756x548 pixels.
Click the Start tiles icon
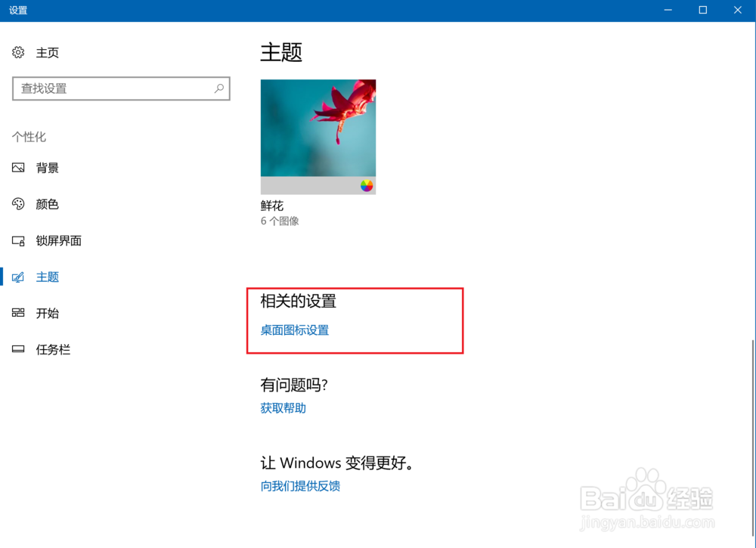(x=18, y=313)
